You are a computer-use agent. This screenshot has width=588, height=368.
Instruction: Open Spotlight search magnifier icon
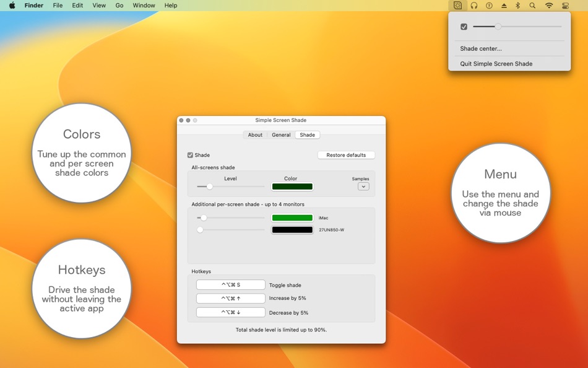tap(532, 5)
